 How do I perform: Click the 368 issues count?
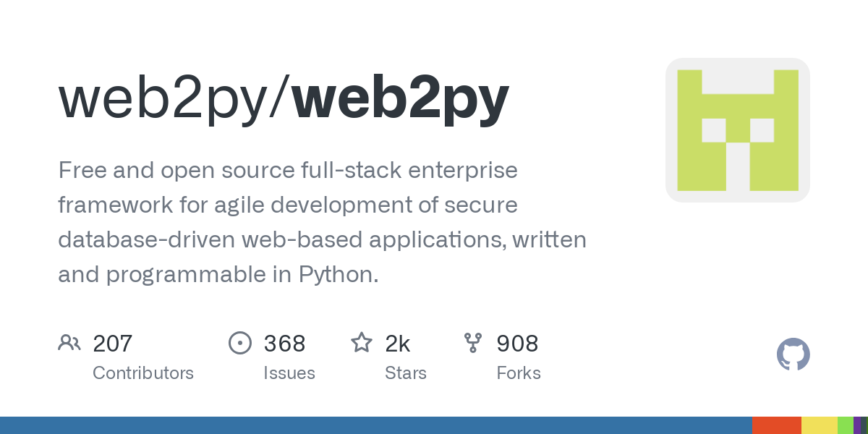tap(284, 344)
